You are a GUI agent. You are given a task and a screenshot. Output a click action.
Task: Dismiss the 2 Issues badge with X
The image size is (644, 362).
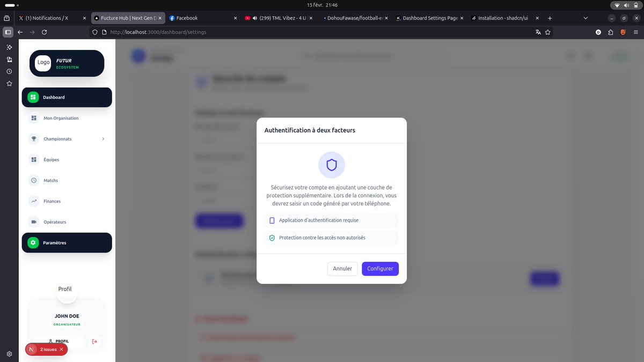(x=62, y=349)
